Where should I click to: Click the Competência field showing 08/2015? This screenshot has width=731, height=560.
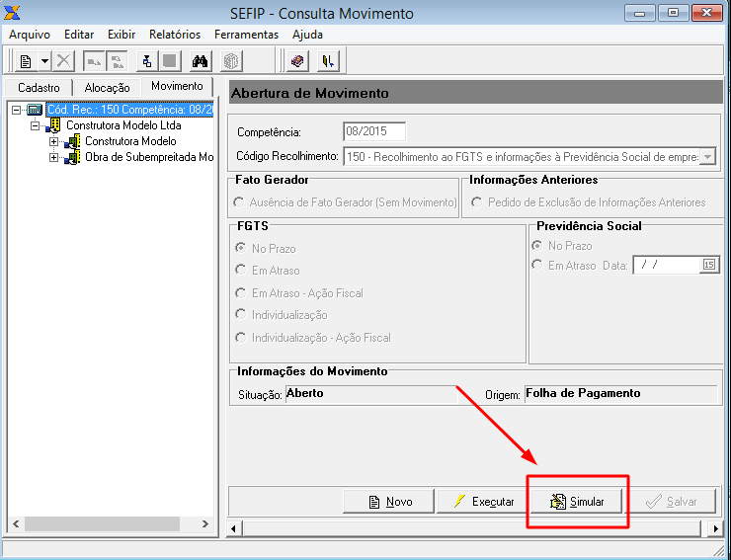click(x=374, y=131)
